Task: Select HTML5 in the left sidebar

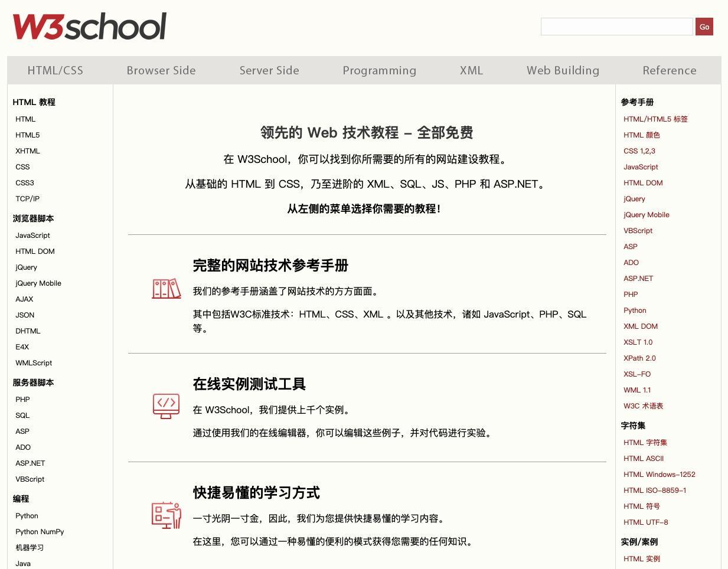Action: pos(27,135)
